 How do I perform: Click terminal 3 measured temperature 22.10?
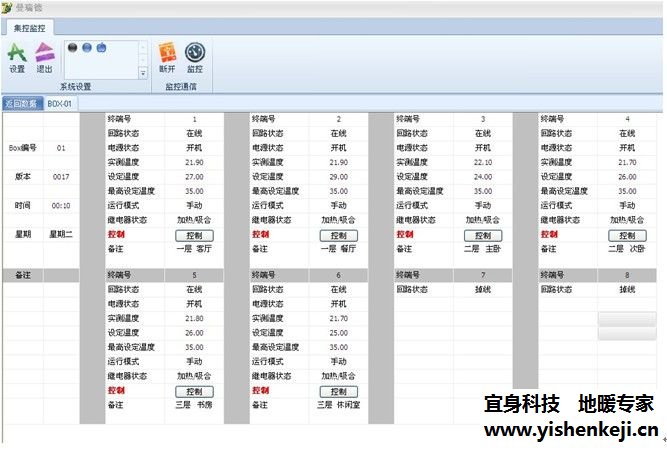(x=483, y=162)
